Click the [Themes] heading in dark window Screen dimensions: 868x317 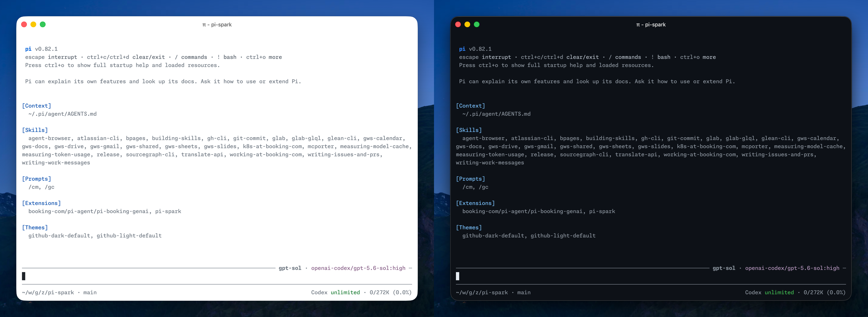469,228
